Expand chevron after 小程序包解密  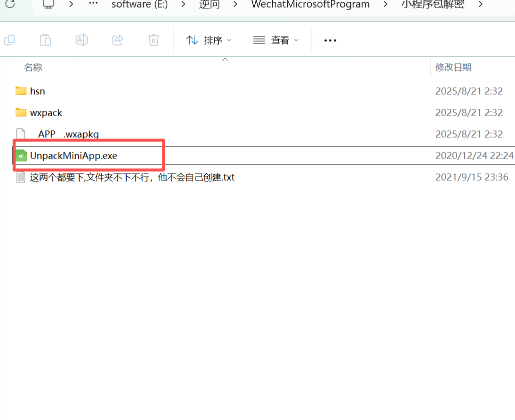coord(480,4)
